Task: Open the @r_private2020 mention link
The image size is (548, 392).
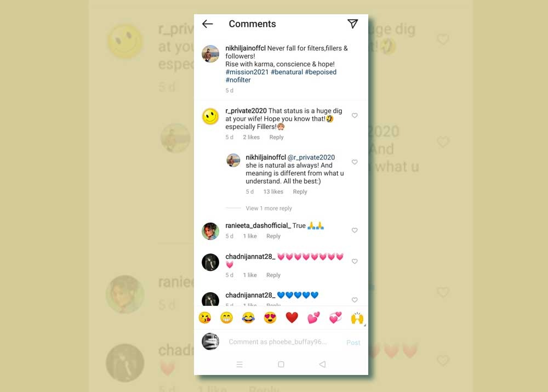Action: 311,157
